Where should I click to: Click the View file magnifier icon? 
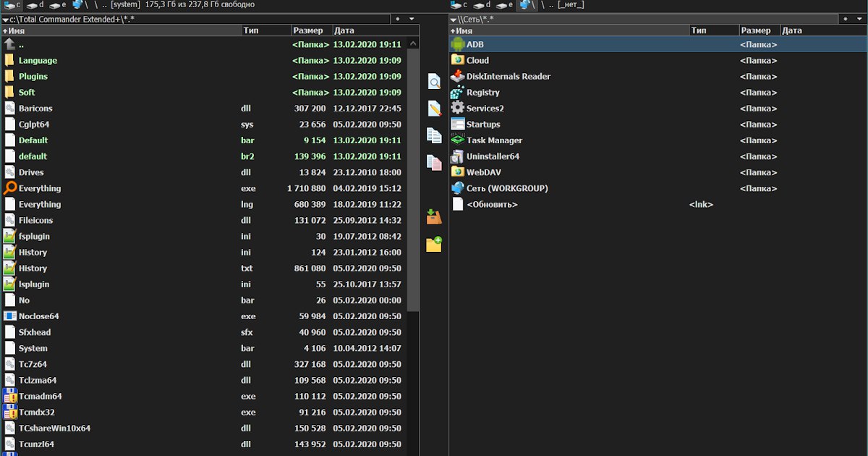coord(434,81)
